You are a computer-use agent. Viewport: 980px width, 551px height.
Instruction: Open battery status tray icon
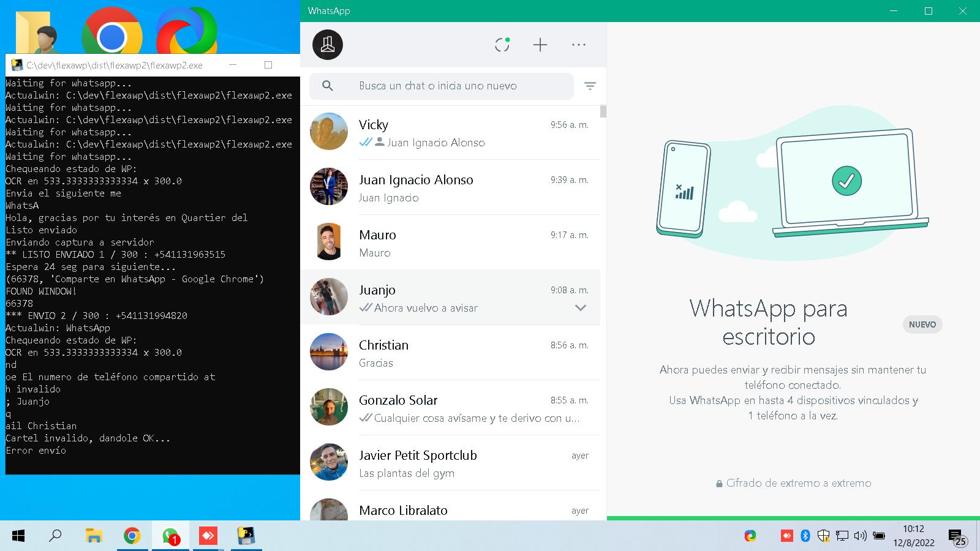[x=879, y=536]
